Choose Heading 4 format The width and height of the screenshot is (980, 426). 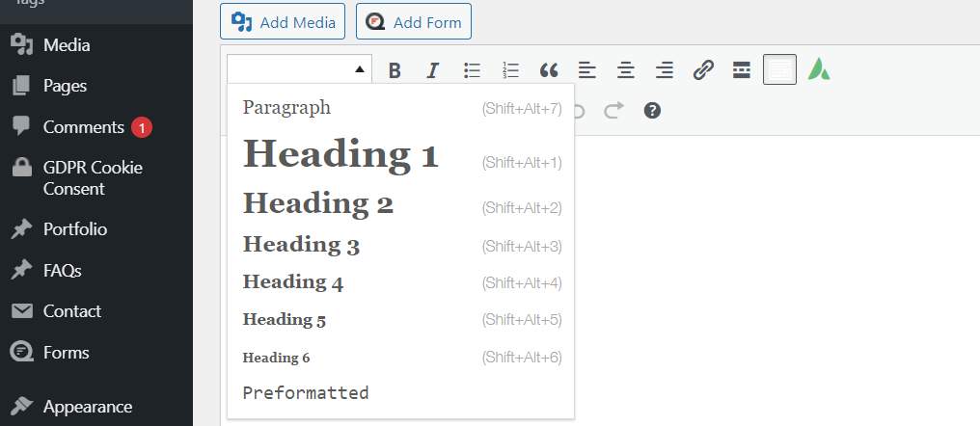(400, 283)
